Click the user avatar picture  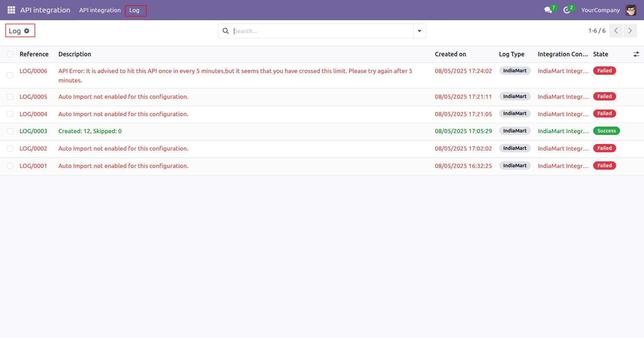[x=630, y=10]
